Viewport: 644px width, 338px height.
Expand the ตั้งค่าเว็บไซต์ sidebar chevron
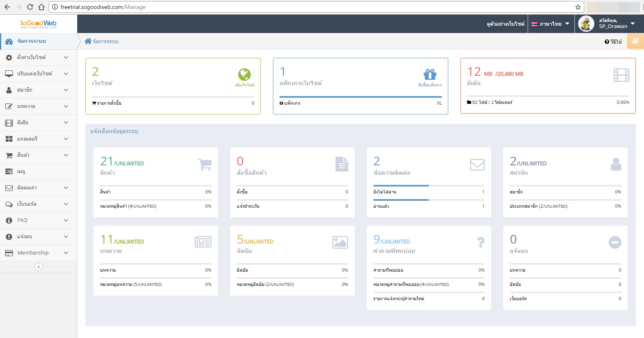tap(66, 57)
